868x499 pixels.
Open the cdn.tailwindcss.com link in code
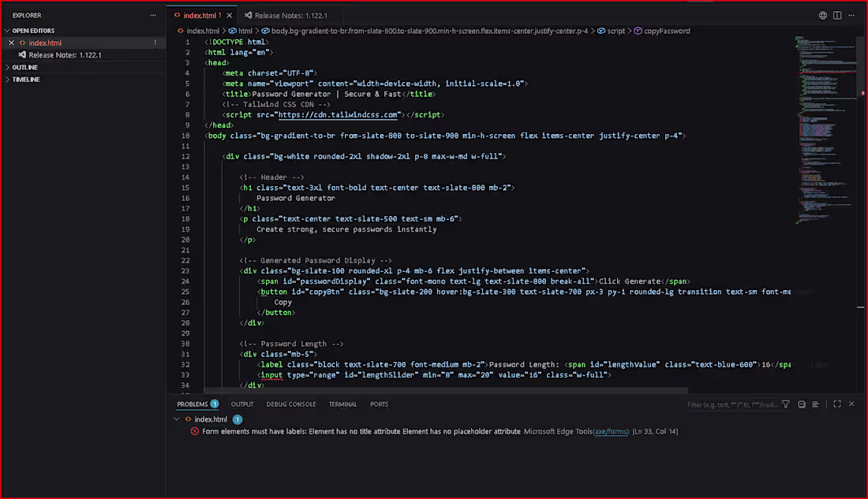(x=338, y=115)
